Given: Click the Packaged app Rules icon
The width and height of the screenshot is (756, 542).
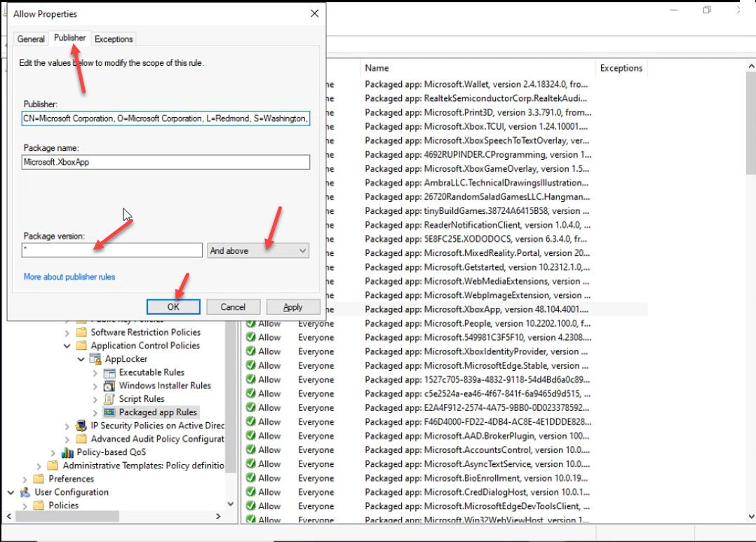Looking at the screenshot, I should [109, 412].
